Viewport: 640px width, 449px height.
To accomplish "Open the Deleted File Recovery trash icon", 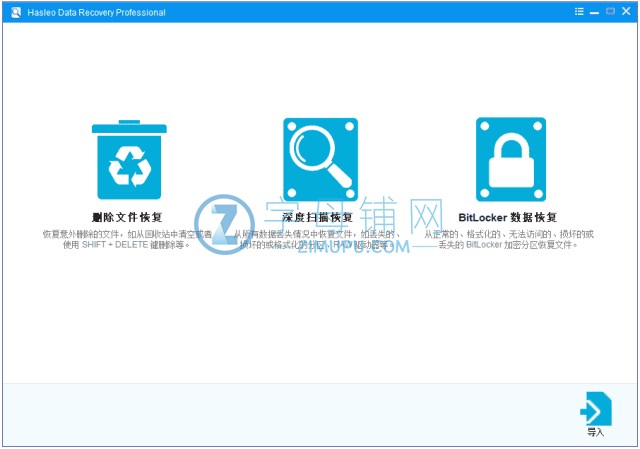I will point(128,161).
